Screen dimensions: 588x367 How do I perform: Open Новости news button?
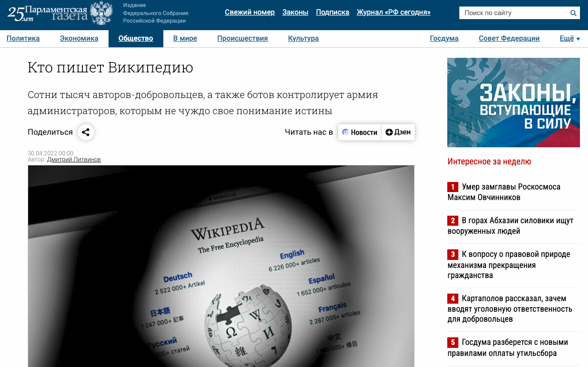tap(360, 132)
